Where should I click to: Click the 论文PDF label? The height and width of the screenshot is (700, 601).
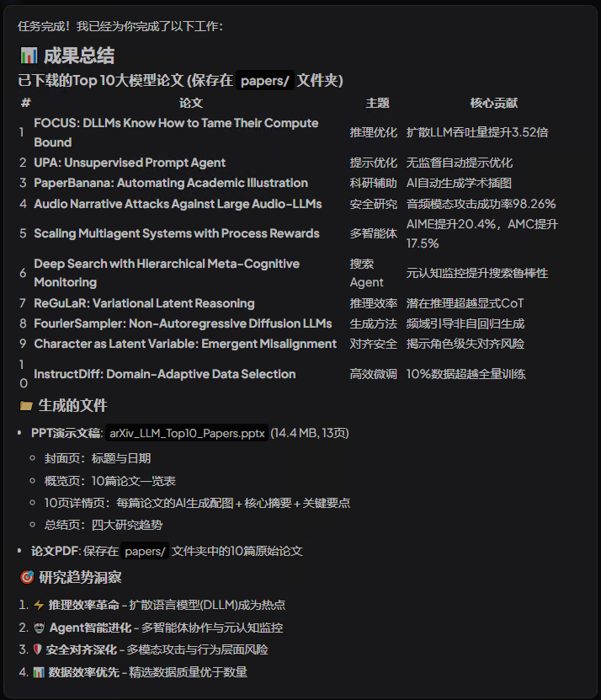coord(56,551)
